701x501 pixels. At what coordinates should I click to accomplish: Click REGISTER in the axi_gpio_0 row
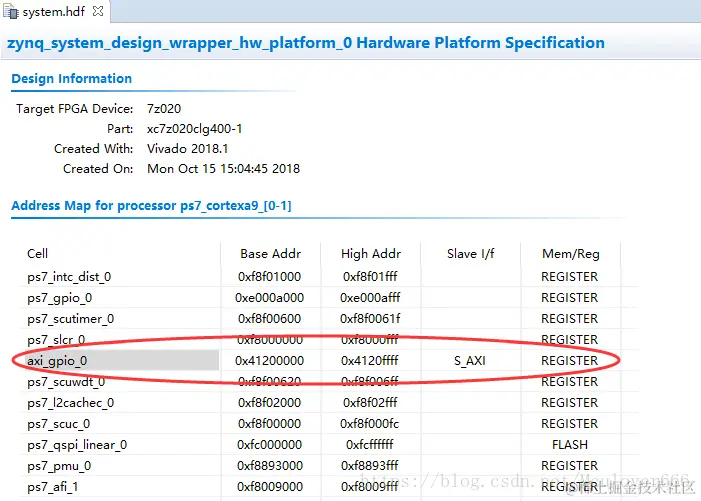pyautogui.click(x=570, y=361)
